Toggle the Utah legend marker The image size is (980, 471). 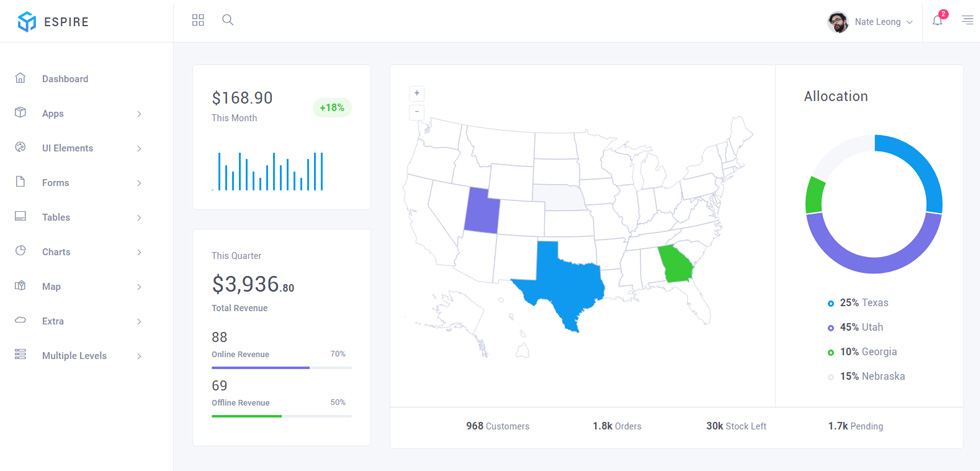coord(831,327)
